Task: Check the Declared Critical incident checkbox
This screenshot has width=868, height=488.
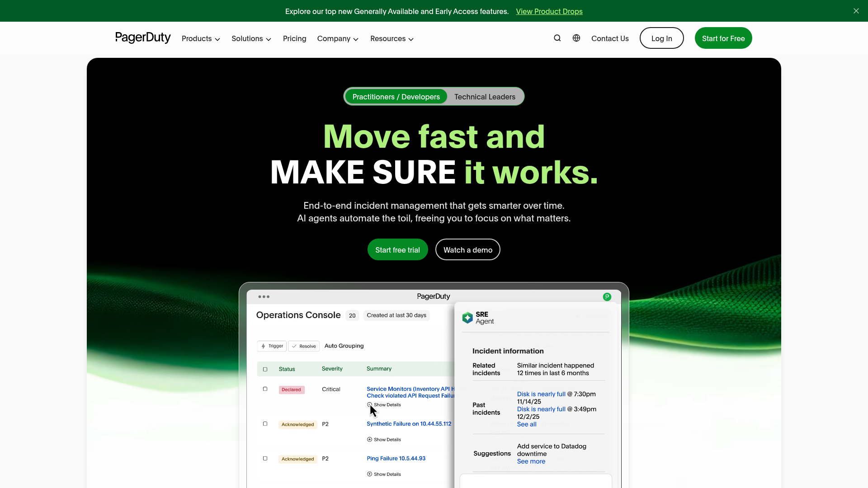Action: [x=265, y=389]
